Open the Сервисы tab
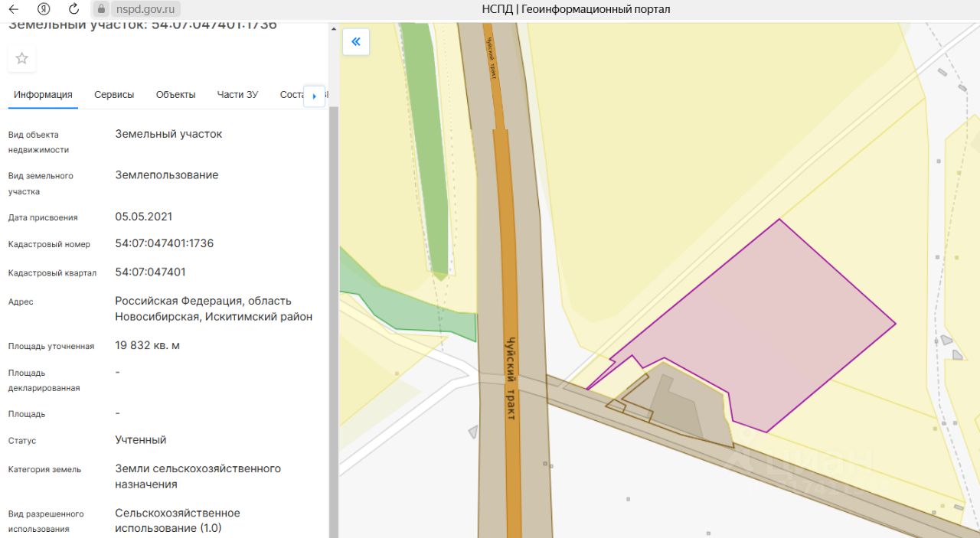This screenshot has height=538, width=980. pos(114,95)
